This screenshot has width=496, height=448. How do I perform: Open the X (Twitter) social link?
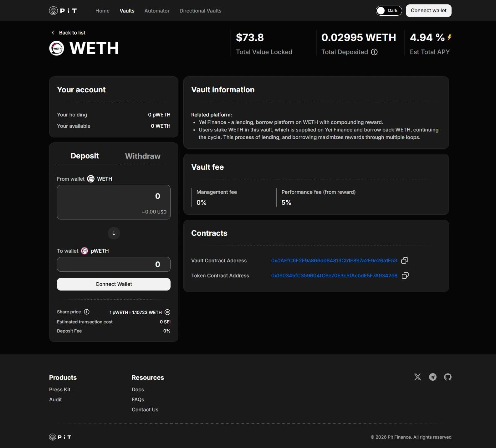pos(418,377)
